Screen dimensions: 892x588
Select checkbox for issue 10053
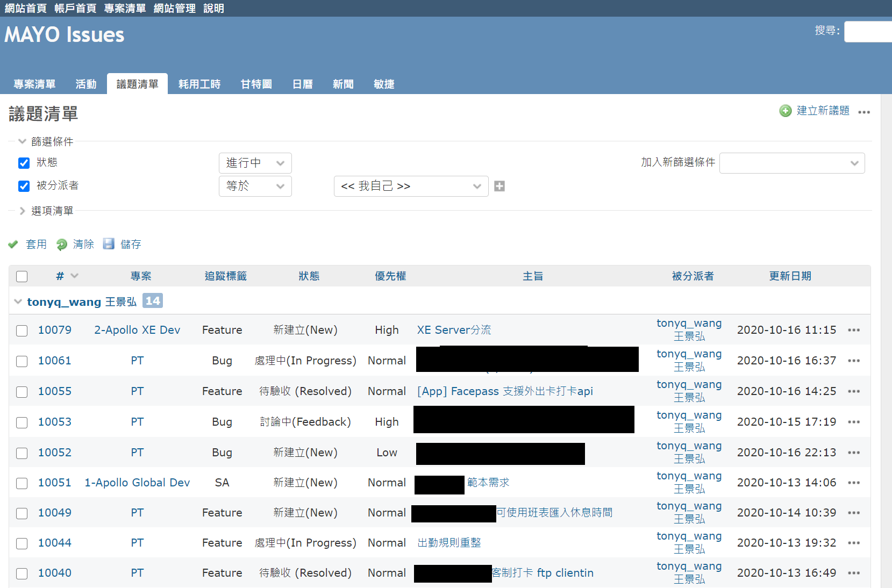click(22, 422)
